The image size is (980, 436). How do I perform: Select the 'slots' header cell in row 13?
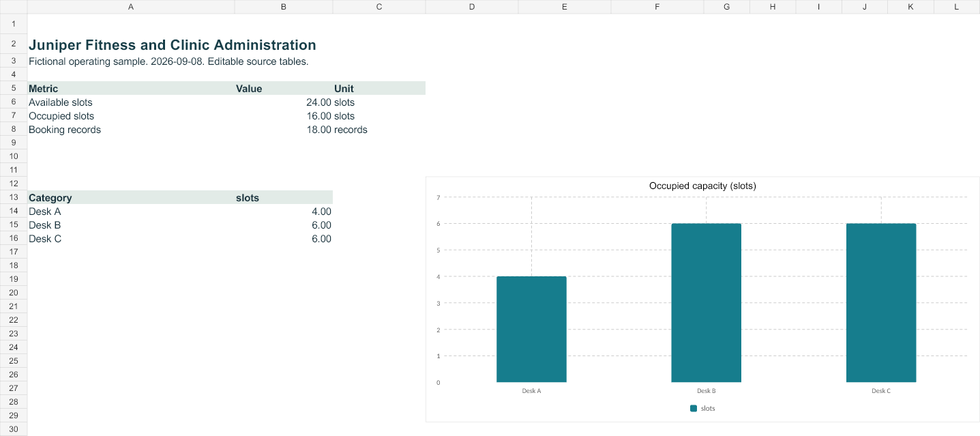pos(284,198)
